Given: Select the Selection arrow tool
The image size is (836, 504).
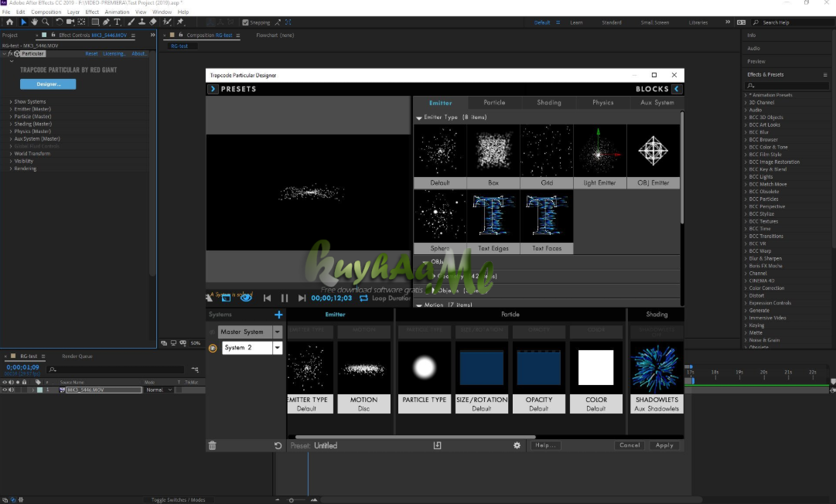Looking at the screenshot, I should 23,22.
